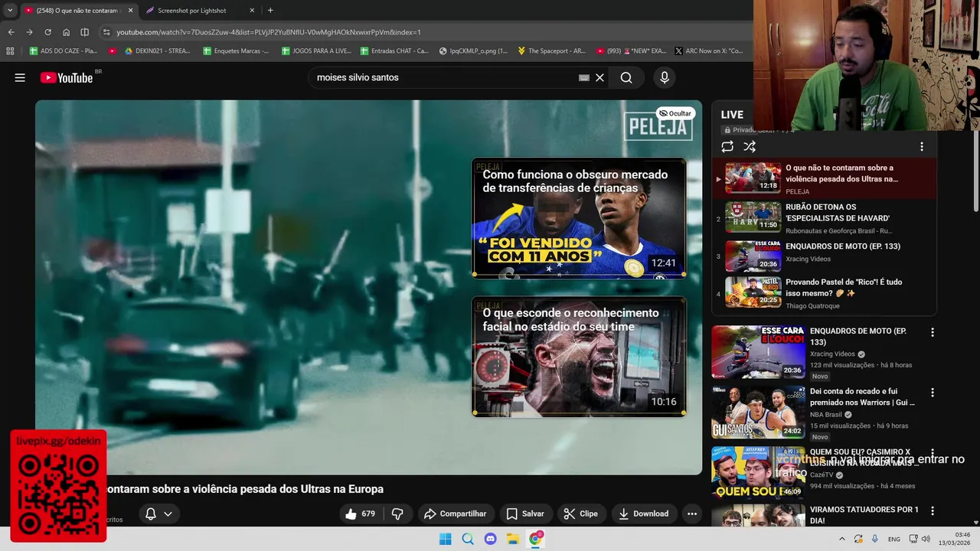Open 'ADS DO CAZE' bookmark
Image resolution: width=980 pixels, height=551 pixels.
[63, 51]
